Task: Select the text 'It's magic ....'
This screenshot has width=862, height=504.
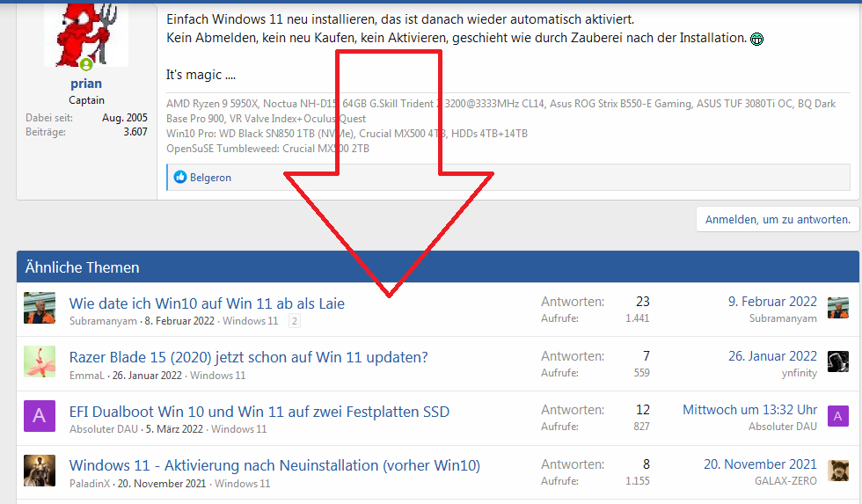Action: pos(201,75)
